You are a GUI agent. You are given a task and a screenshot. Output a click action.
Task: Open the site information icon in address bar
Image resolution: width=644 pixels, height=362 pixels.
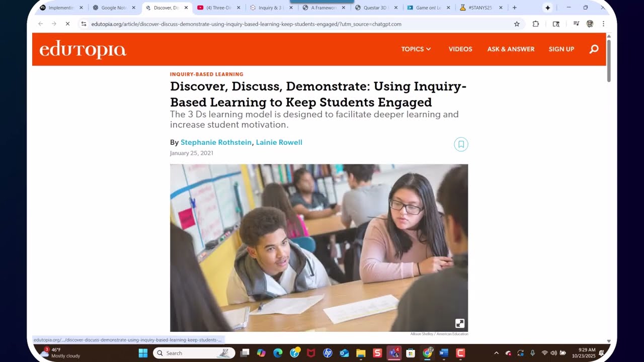point(84,24)
